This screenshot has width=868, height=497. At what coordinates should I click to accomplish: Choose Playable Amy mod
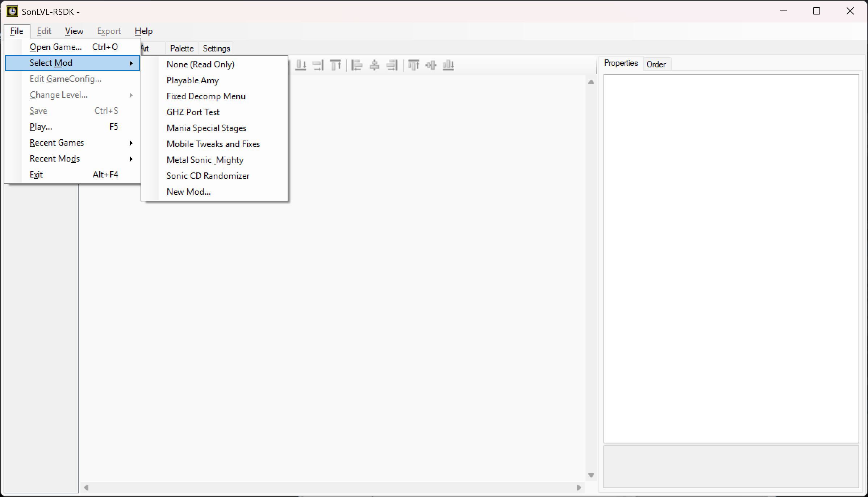(x=192, y=80)
